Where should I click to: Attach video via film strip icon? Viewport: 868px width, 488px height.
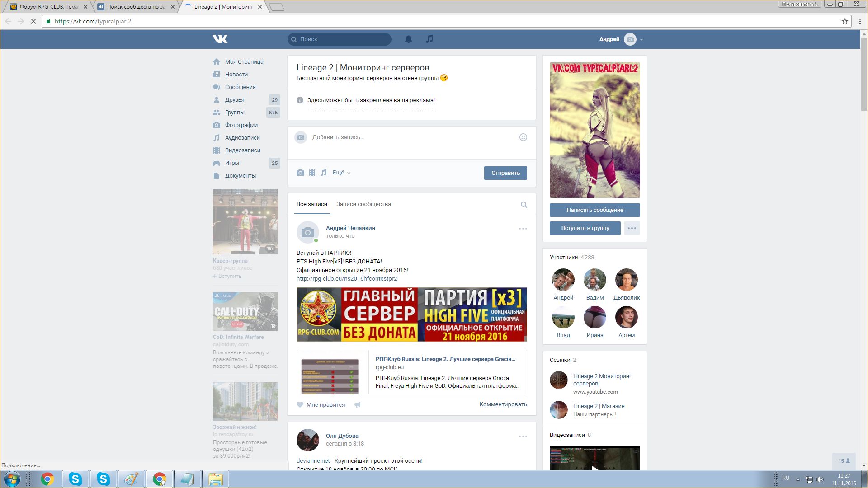pos(312,173)
